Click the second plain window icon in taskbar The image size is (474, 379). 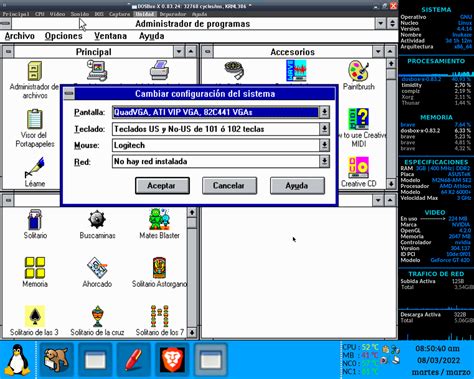click(211, 360)
